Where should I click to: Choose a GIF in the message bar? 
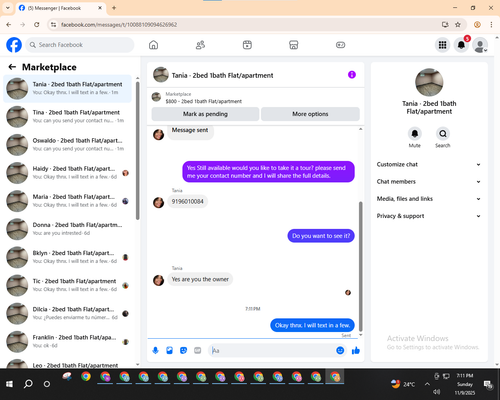[x=198, y=350]
